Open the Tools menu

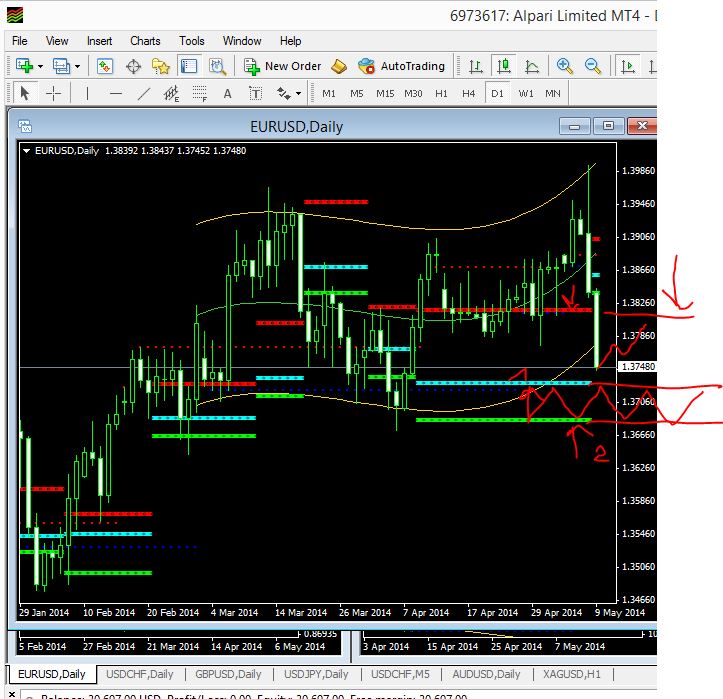click(192, 41)
